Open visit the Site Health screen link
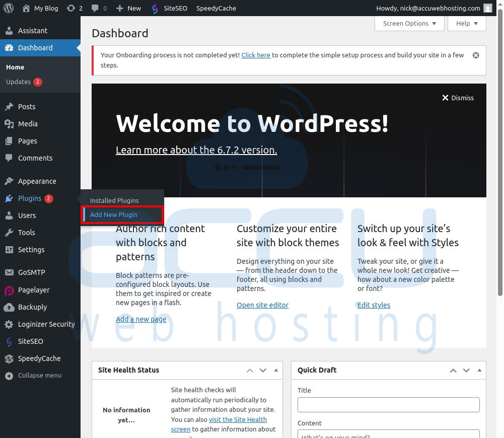Image resolution: width=504 pixels, height=438 pixels. point(219,424)
